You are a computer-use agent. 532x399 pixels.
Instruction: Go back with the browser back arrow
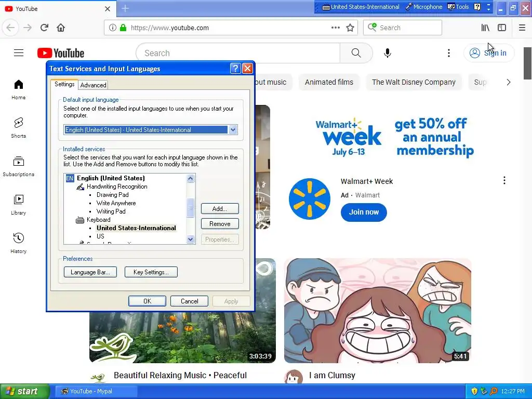(10, 28)
